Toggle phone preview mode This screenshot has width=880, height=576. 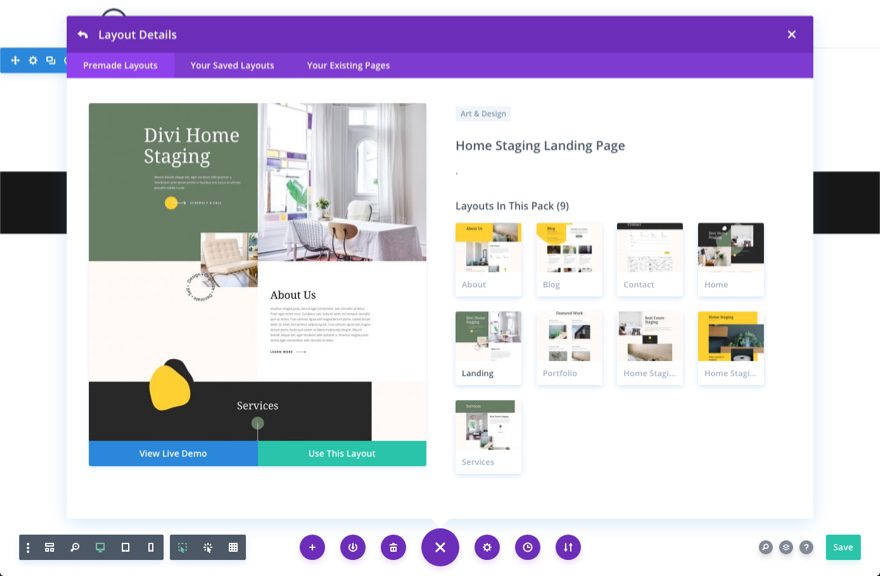pos(149,547)
